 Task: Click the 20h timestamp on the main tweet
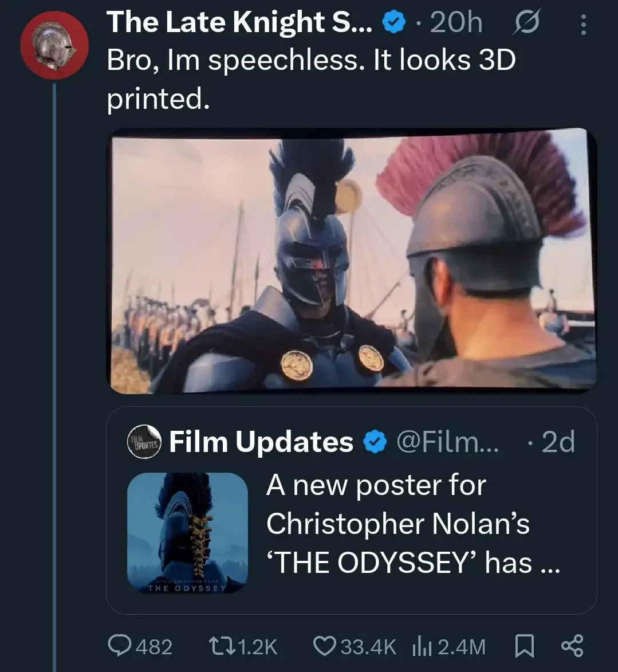tap(455, 22)
